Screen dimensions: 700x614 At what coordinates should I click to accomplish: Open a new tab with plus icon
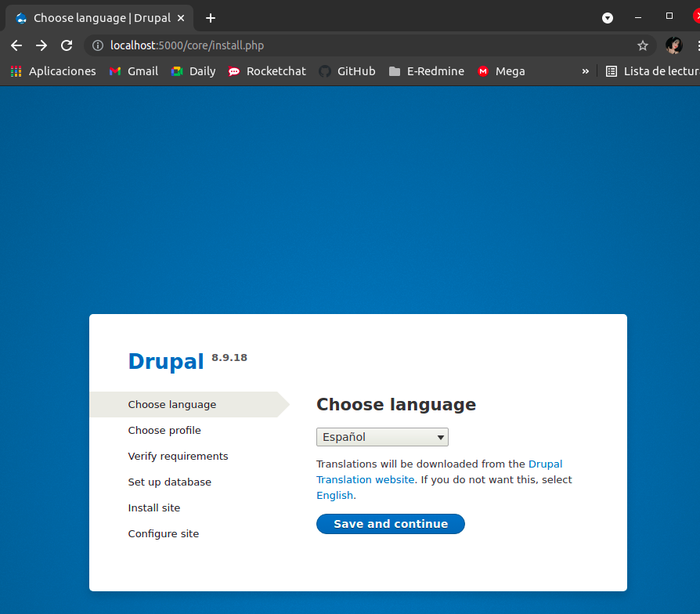tap(210, 18)
